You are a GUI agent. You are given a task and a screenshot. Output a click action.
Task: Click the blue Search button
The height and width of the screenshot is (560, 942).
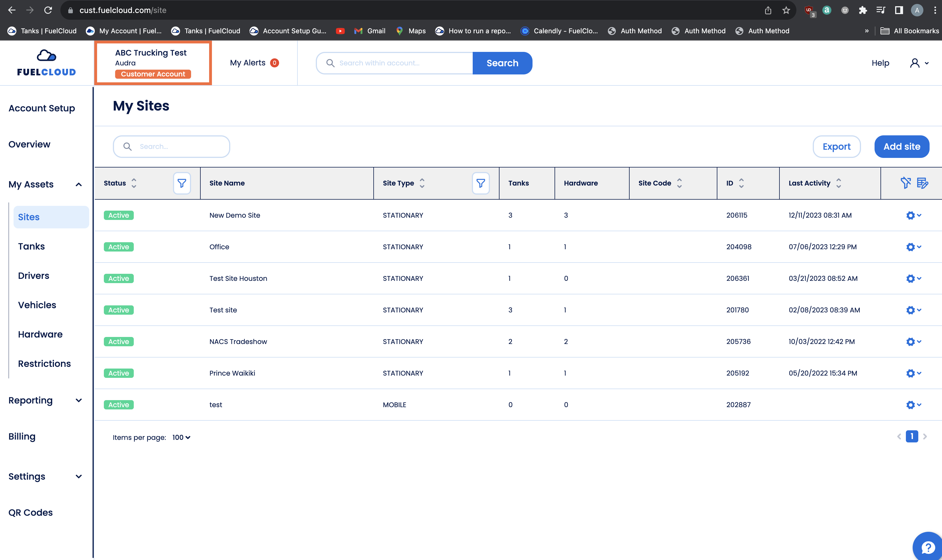click(x=502, y=63)
